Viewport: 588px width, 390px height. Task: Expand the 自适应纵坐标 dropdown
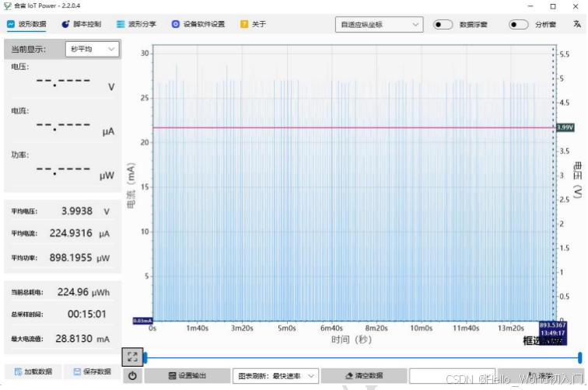coord(379,25)
